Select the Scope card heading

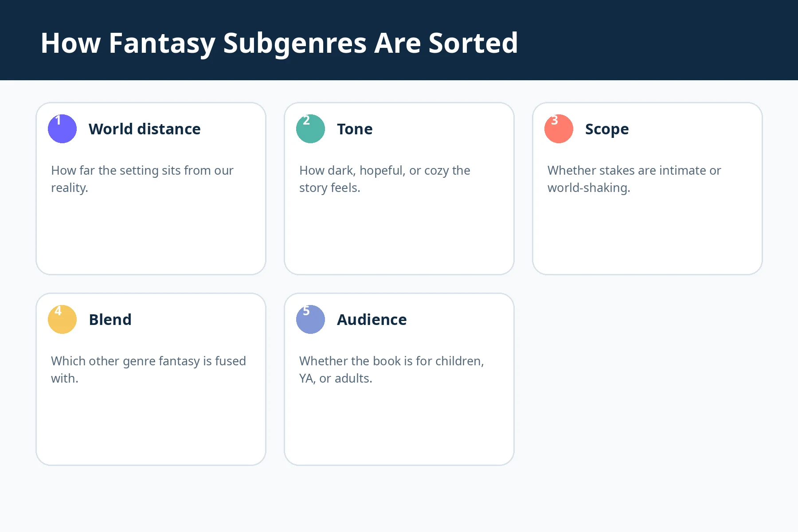point(607,129)
